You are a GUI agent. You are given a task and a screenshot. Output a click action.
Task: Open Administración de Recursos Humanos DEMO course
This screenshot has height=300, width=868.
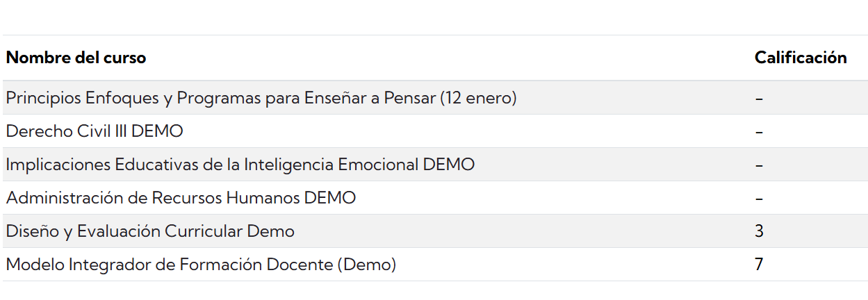(x=181, y=198)
